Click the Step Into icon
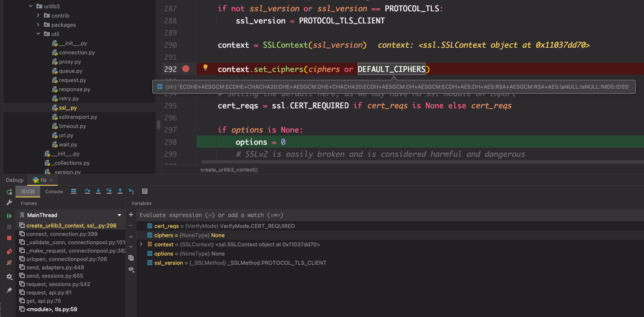 pos(98,191)
